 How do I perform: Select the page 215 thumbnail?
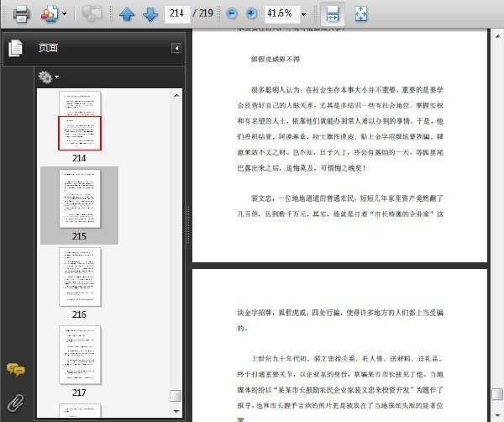click(x=80, y=199)
